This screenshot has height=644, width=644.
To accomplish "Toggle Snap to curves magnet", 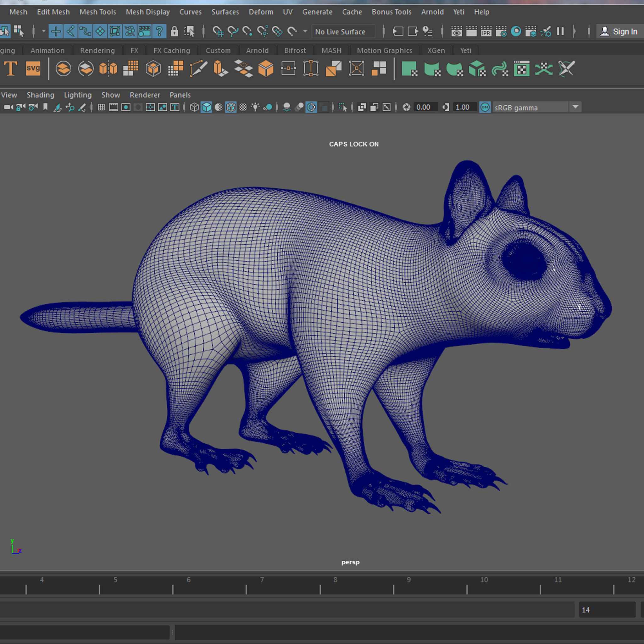I will click(x=232, y=32).
